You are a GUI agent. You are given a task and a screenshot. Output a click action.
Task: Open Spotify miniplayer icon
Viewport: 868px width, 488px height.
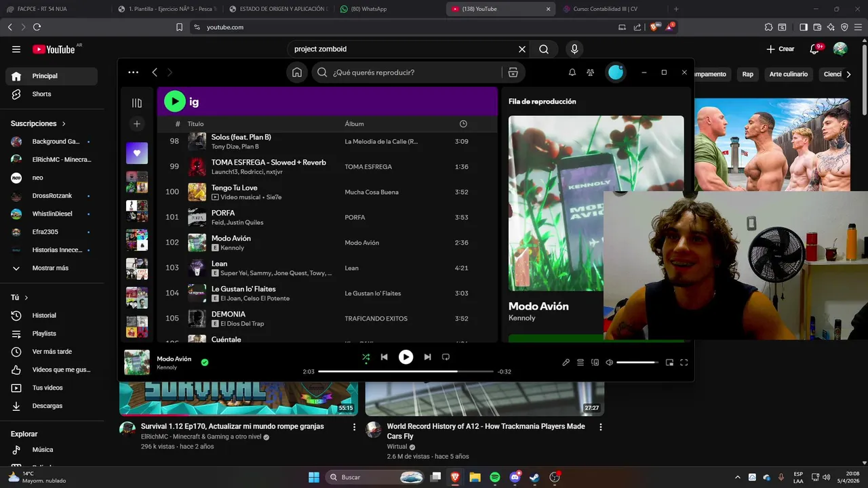pos(669,363)
